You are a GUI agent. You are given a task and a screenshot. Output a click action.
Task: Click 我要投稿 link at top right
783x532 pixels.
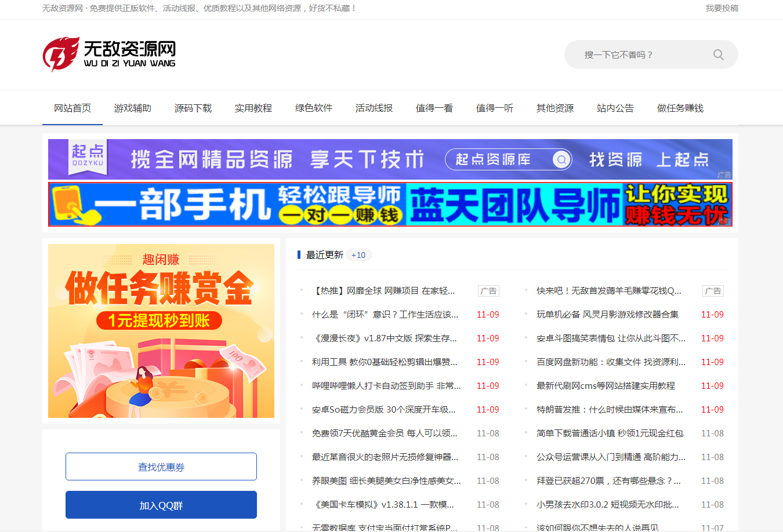722,8
